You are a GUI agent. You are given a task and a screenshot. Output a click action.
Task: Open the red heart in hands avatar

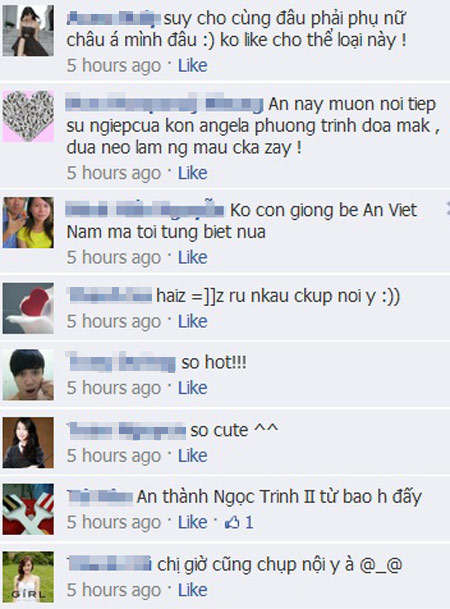click(x=28, y=308)
